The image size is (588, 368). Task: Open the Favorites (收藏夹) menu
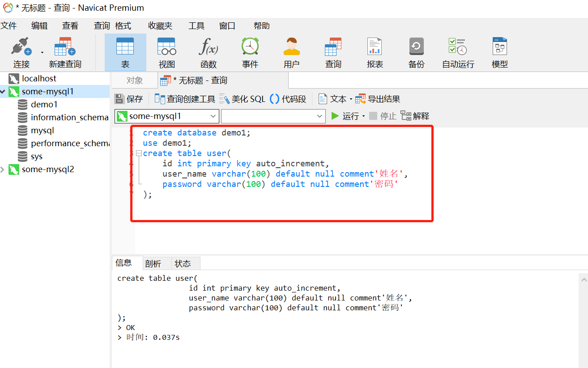click(x=160, y=26)
